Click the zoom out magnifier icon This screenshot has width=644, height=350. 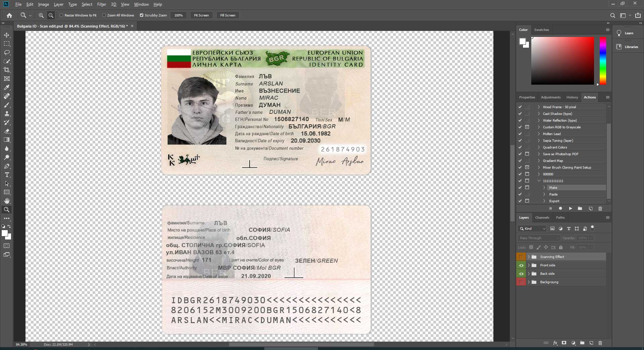click(x=51, y=15)
